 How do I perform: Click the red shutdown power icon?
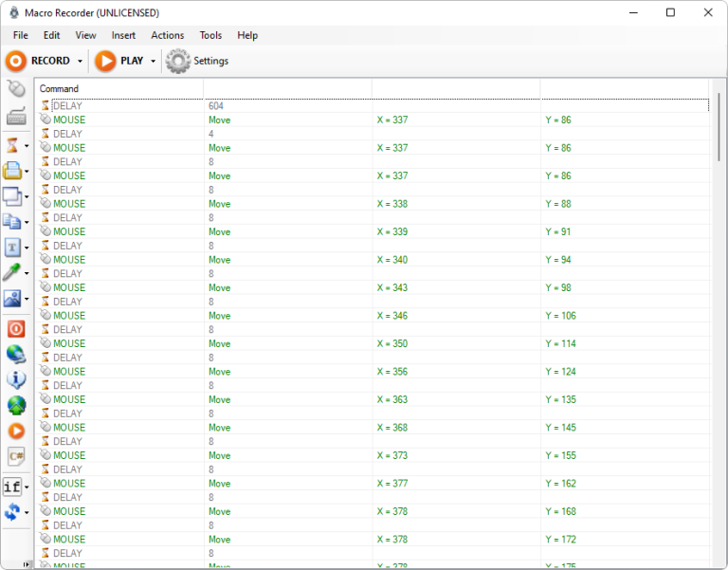[x=16, y=328]
